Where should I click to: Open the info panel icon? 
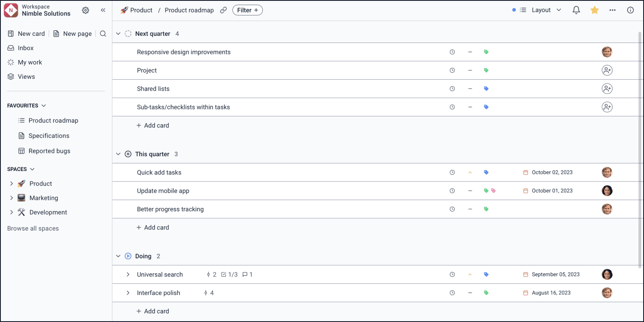[630, 10]
